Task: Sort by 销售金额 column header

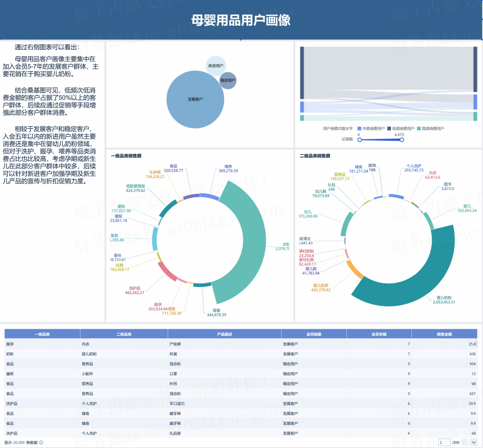Action: [444, 334]
